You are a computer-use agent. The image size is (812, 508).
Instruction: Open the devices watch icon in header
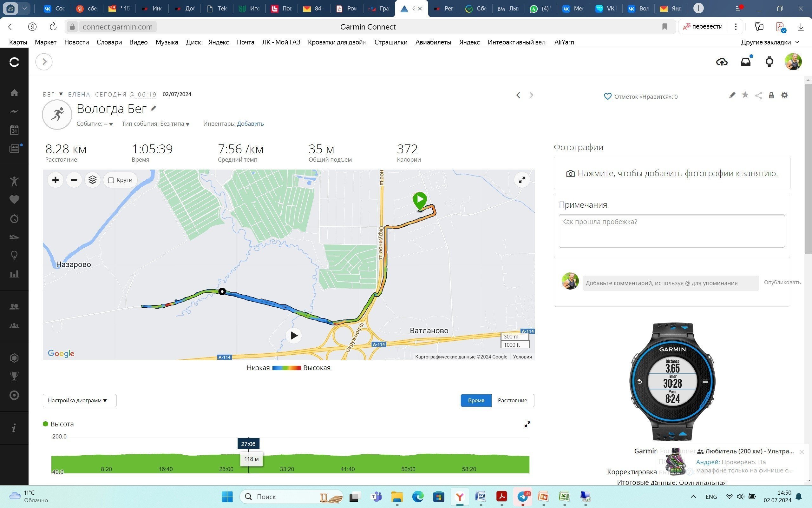pos(769,62)
